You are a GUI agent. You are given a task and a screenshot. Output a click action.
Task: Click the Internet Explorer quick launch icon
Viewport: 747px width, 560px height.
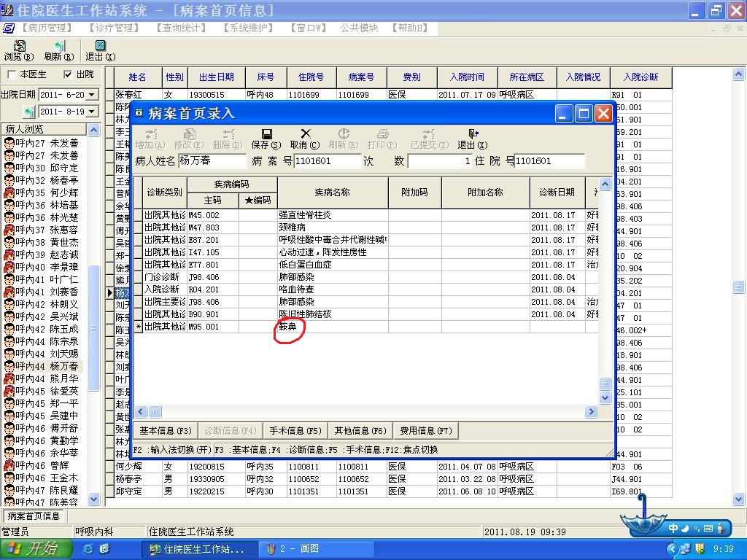[88, 549]
